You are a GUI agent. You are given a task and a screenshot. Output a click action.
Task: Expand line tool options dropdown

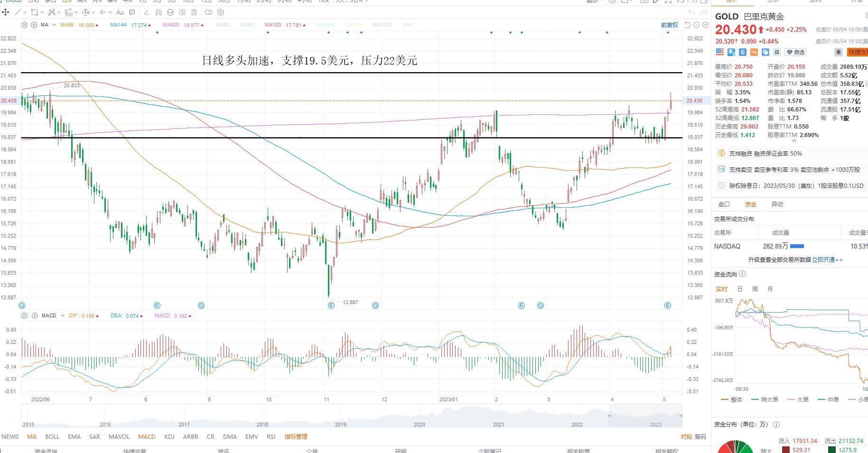coord(24,12)
